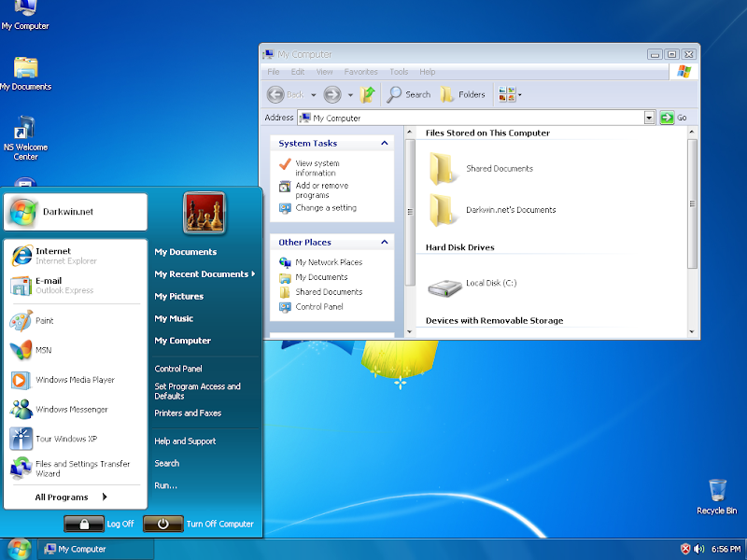Open the Tools menu
This screenshot has height=560, width=747.
pos(399,71)
